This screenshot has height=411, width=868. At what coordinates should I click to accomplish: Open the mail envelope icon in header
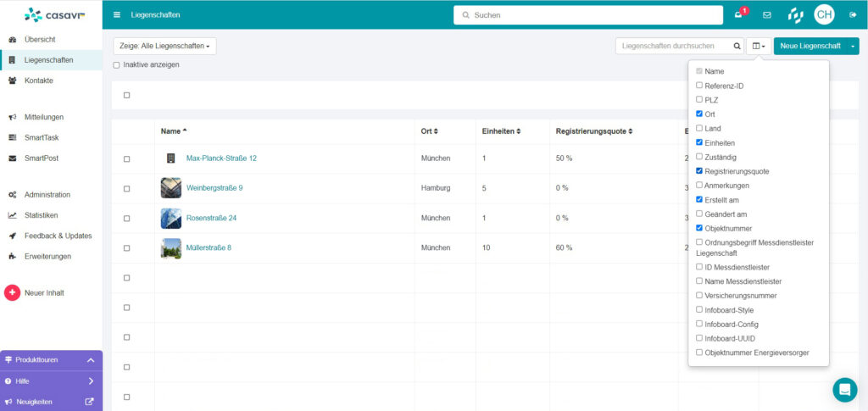(x=767, y=14)
